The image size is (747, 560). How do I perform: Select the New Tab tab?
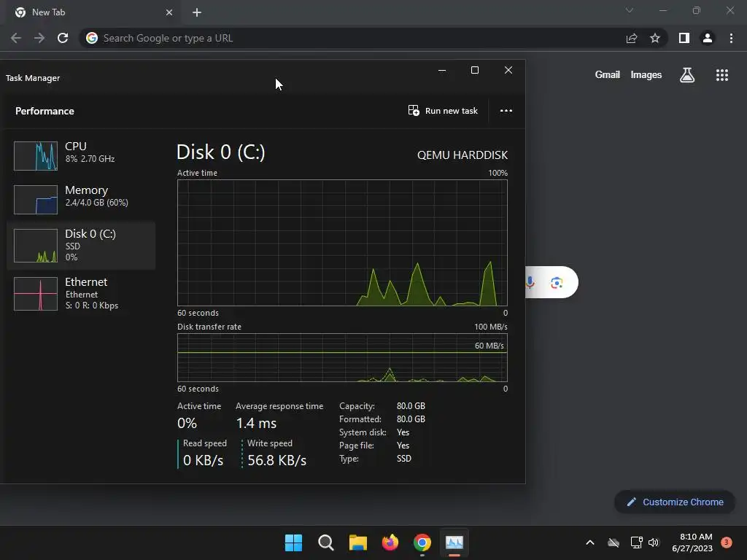click(93, 12)
